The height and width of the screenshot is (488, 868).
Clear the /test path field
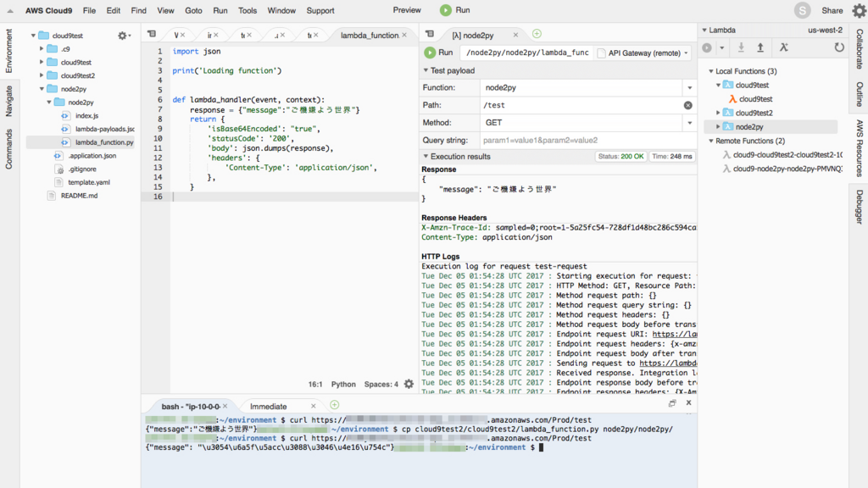tap(688, 105)
